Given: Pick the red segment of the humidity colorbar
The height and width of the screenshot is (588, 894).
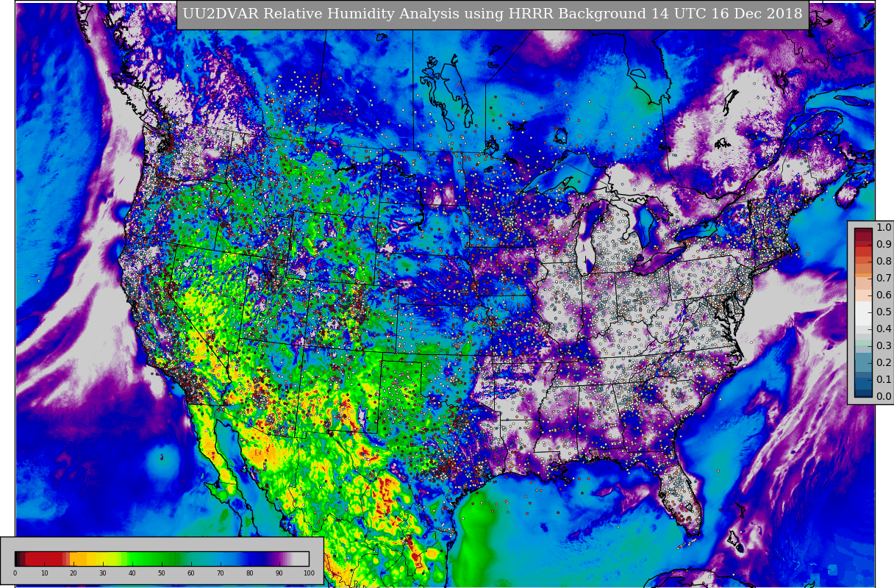Looking at the screenshot, I should 44,559.
